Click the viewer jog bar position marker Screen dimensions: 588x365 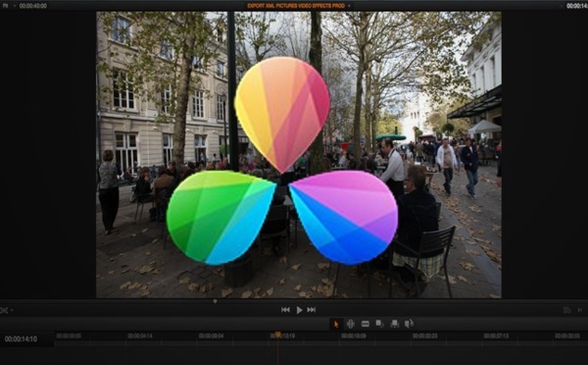pos(215,301)
